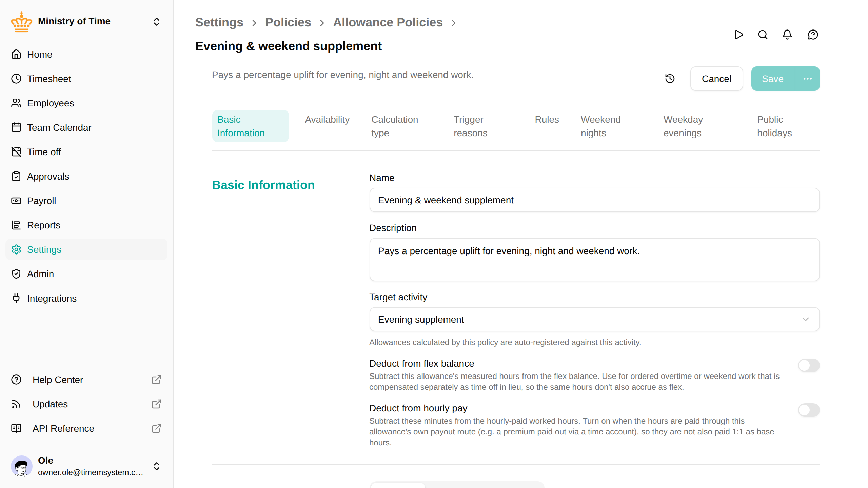Enable Deduct from hourly pay

(x=809, y=410)
